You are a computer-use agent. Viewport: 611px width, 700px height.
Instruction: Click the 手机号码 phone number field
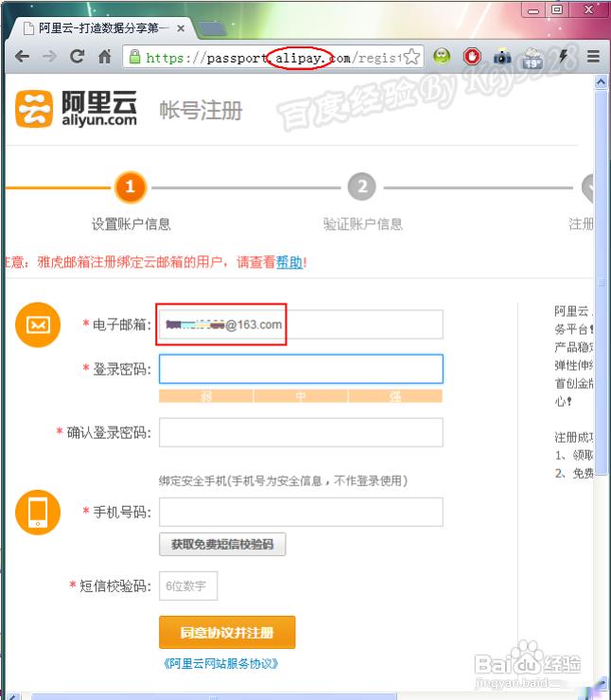[301, 512]
